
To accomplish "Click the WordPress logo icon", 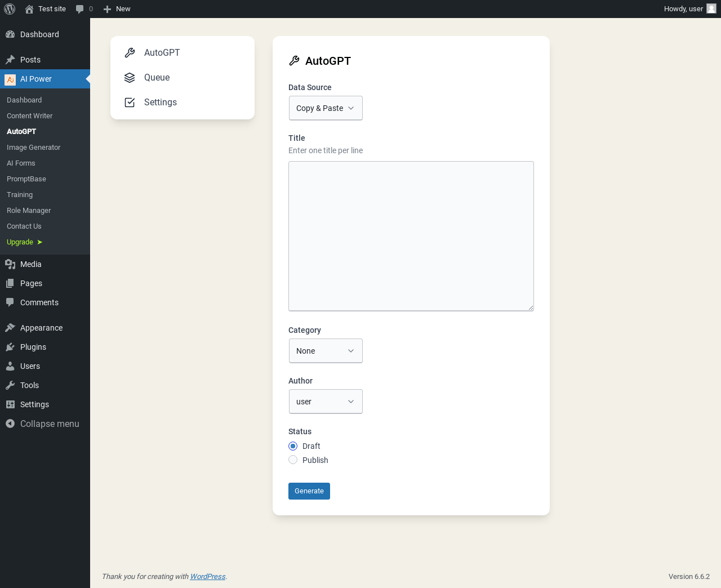I will tap(10, 9).
